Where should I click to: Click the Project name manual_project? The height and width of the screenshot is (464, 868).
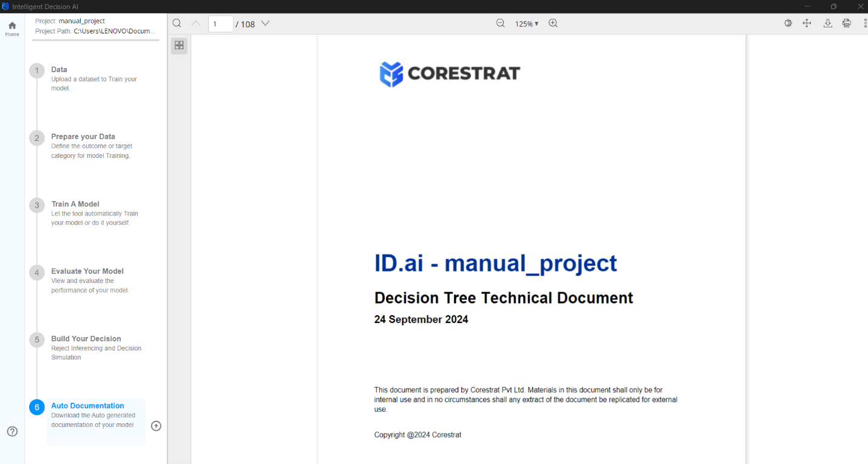[x=81, y=21]
